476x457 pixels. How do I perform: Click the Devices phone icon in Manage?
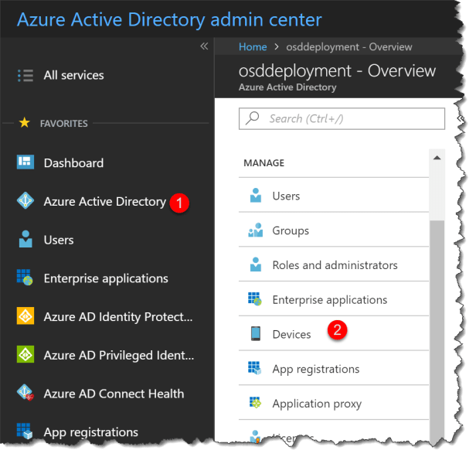tap(255, 334)
